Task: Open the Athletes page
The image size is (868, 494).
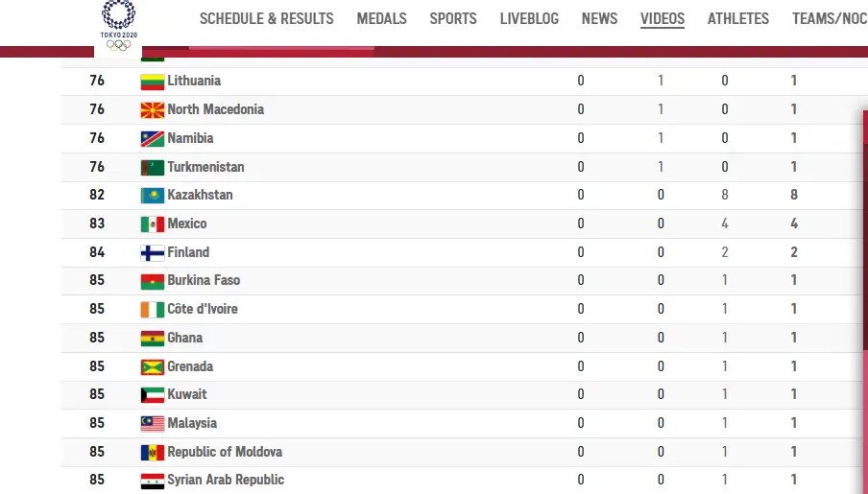Action: tap(738, 19)
